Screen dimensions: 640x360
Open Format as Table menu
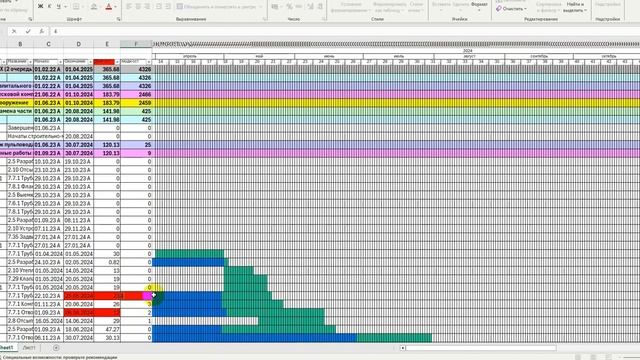389,7
